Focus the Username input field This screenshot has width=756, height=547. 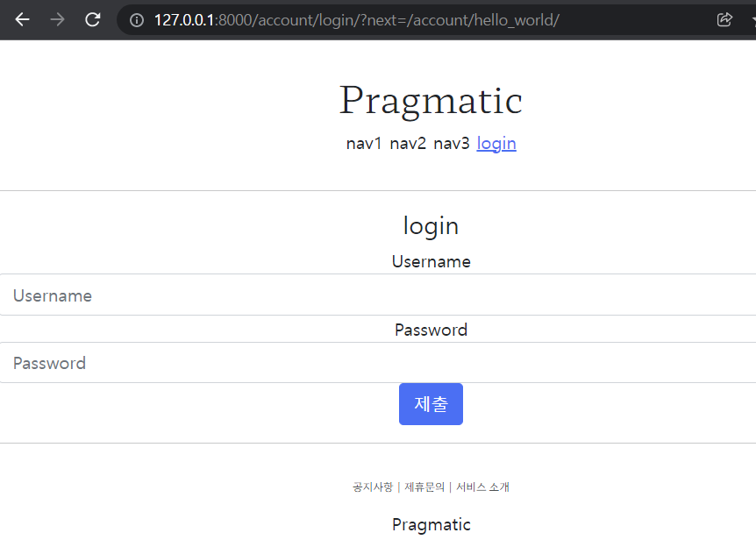pos(378,295)
